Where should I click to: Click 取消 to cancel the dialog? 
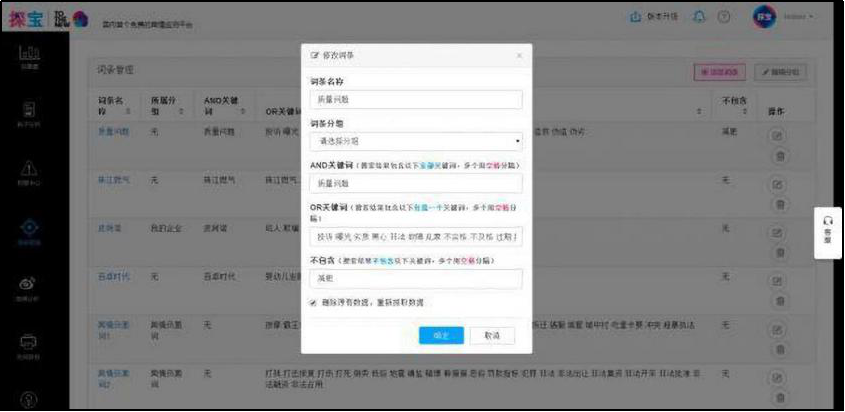(x=492, y=336)
